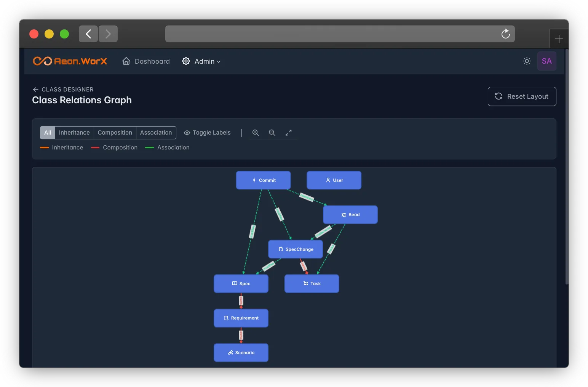Filter graph by Association tab
588x387 pixels.
pyautogui.click(x=156, y=133)
